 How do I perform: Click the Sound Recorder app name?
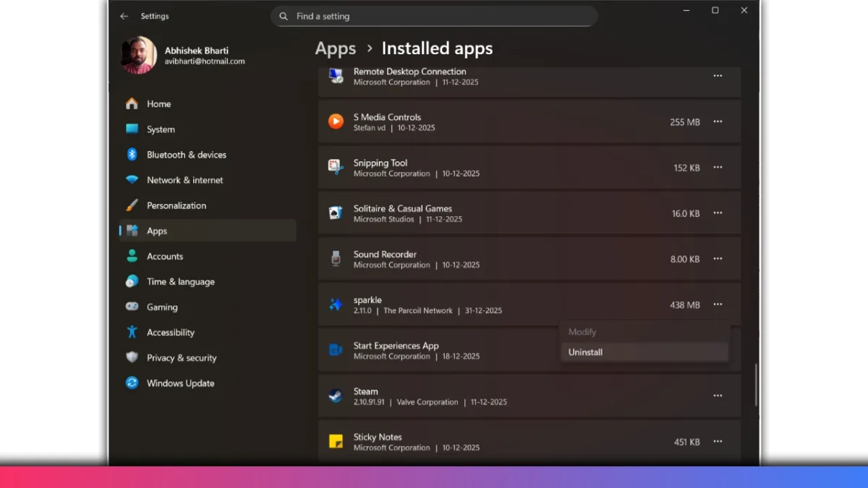coord(385,254)
